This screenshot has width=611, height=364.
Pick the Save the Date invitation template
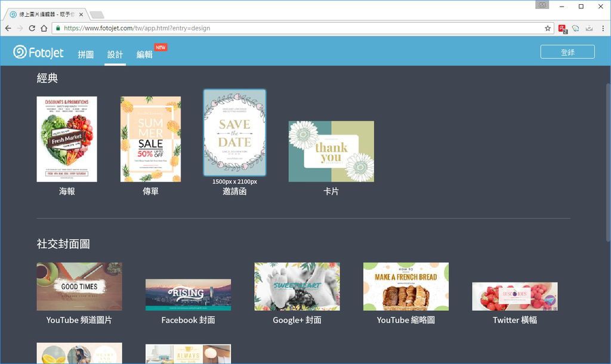tap(234, 132)
